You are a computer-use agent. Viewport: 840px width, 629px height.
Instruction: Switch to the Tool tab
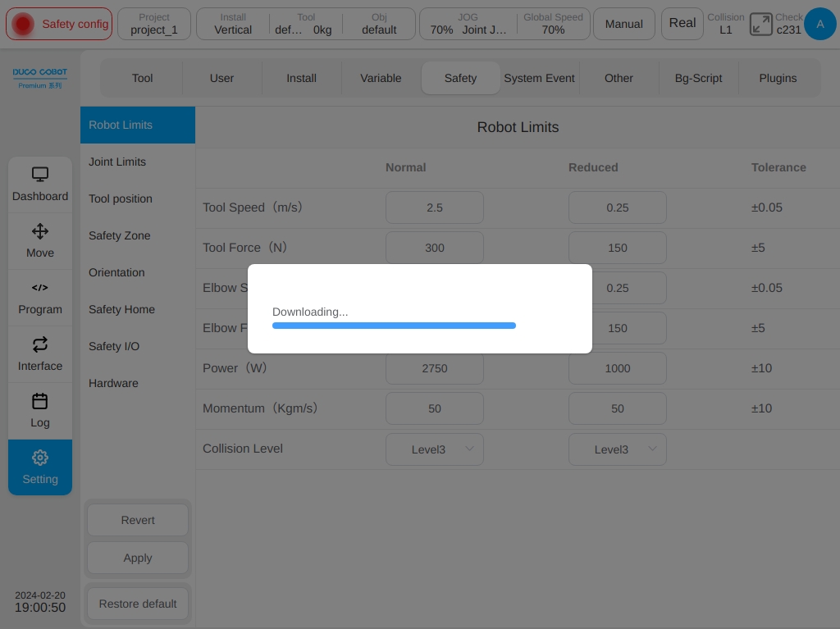pos(142,78)
